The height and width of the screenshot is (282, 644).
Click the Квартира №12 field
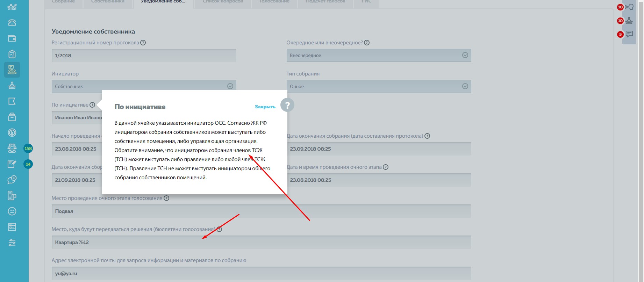pos(262,242)
